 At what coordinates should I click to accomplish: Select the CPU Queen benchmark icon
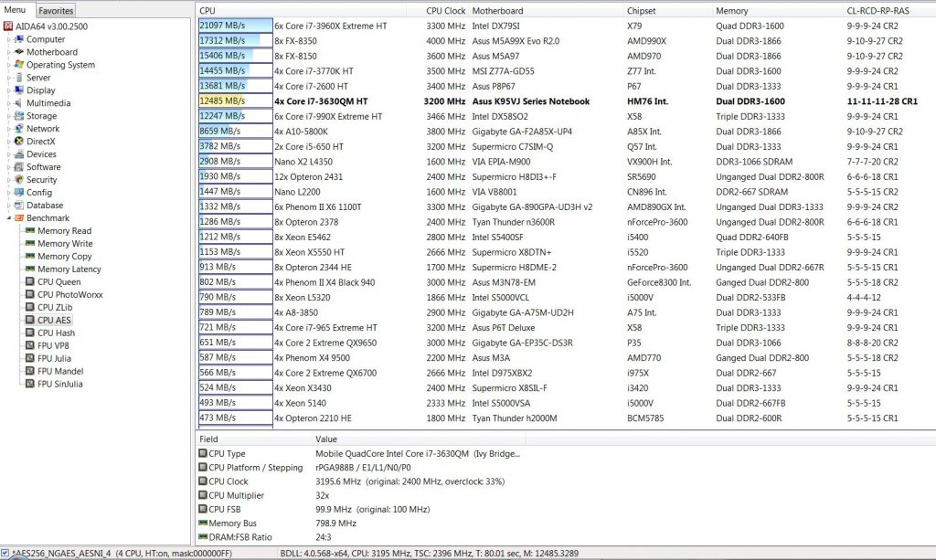[30, 282]
